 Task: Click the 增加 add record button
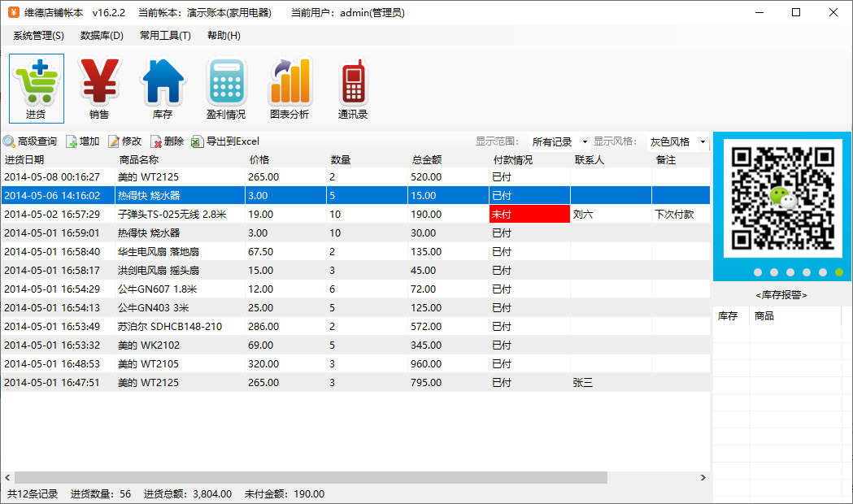click(83, 141)
